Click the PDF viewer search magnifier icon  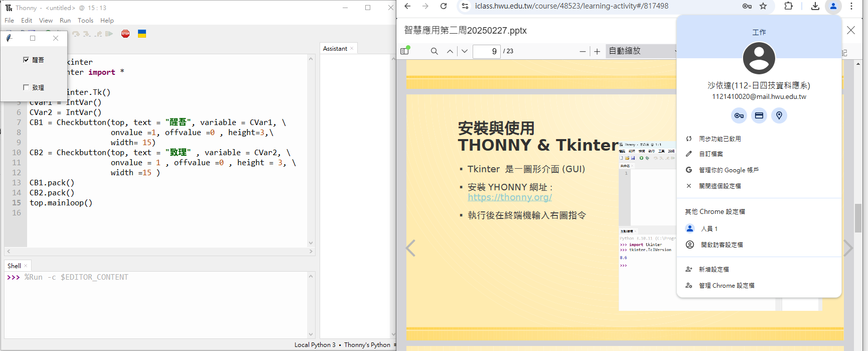(x=435, y=51)
